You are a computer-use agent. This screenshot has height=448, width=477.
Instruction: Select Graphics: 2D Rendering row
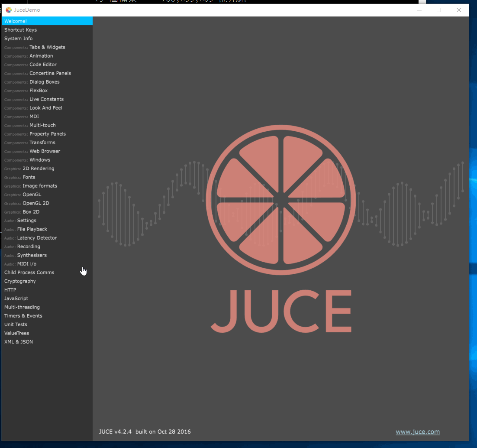click(x=47, y=169)
